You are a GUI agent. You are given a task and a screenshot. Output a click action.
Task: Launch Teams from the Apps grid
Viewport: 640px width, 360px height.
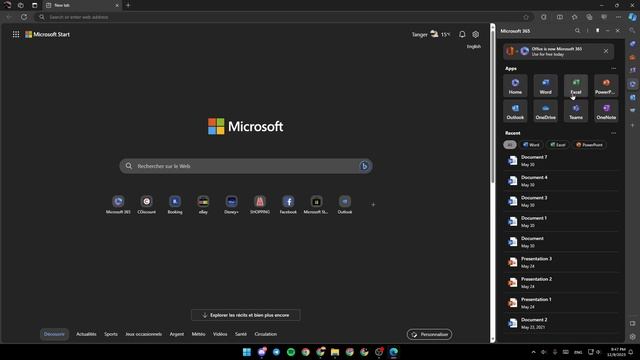point(576,111)
